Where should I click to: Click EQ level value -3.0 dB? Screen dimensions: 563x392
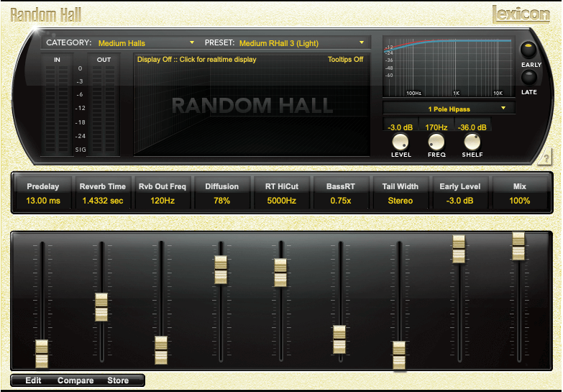click(400, 127)
